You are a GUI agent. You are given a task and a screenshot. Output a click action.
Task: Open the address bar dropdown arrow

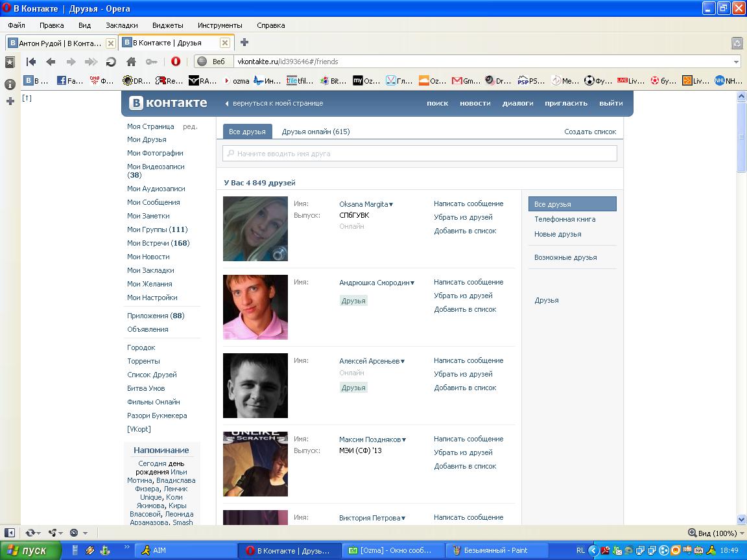click(736, 62)
